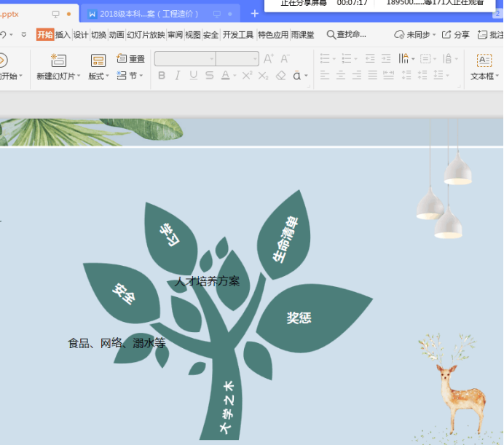Image resolution: width=504 pixels, height=445 pixels.
Task: Apply strikethrough to the text
Action: [209, 76]
